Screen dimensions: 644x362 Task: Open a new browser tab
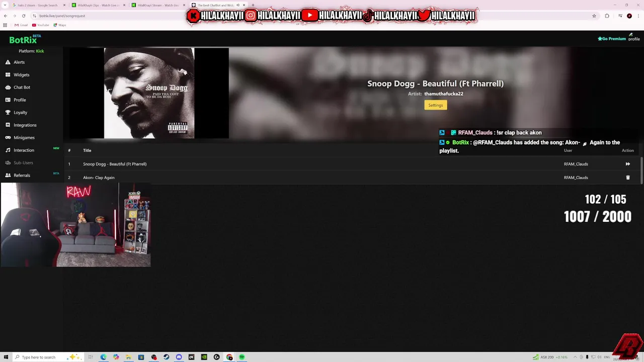[253, 5]
